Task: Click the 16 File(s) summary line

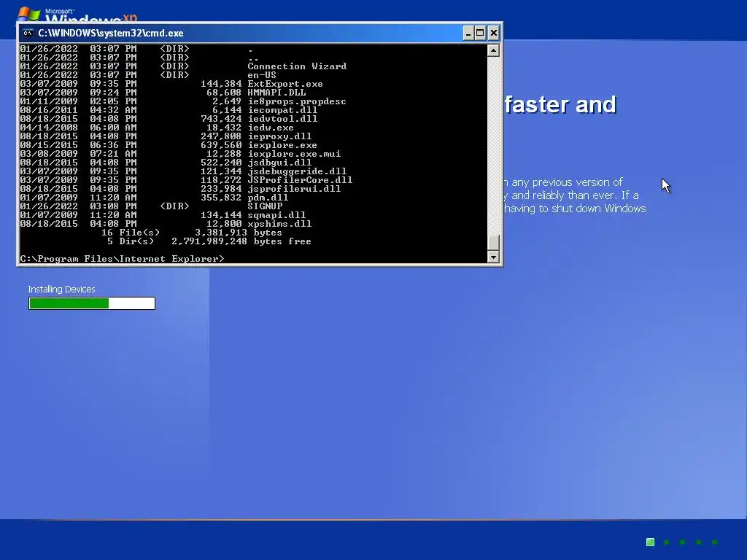Action: coord(192,233)
